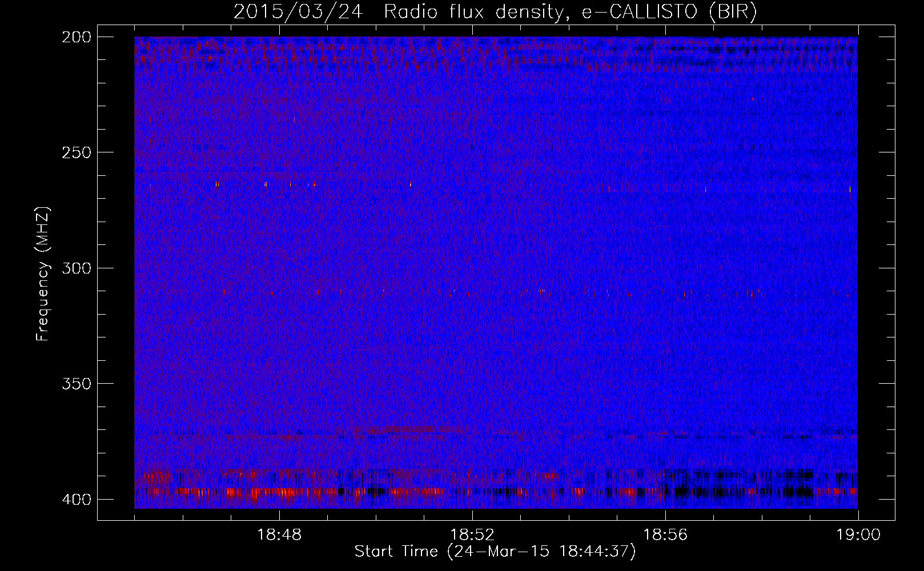Click the 18:52 time tick label
This screenshot has height=571, width=924.
tap(472, 535)
